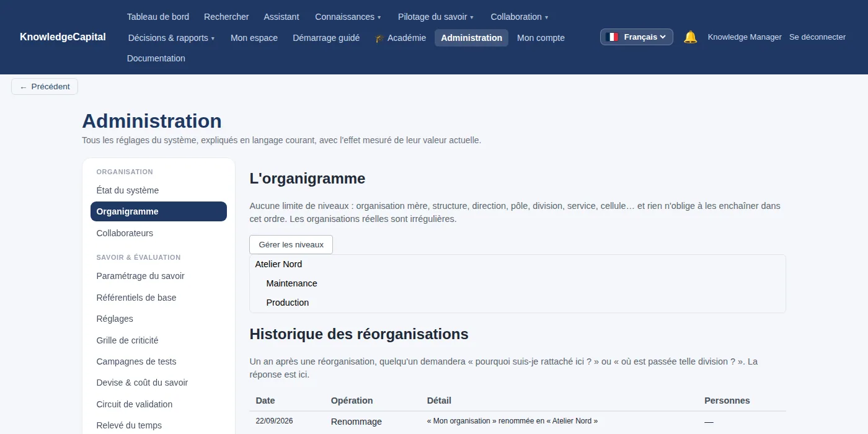The height and width of the screenshot is (434, 868).
Task: Open the Rechercher page
Action: pyautogui.click(x=226, y=17)
